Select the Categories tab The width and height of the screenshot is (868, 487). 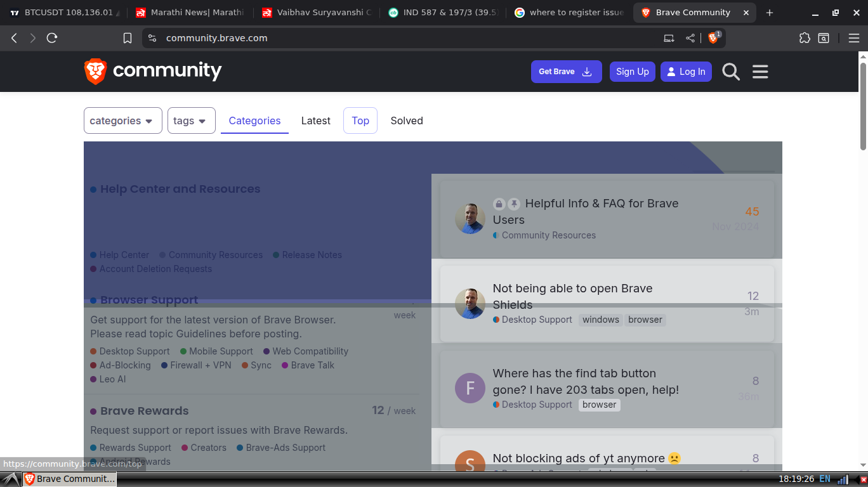254,120
